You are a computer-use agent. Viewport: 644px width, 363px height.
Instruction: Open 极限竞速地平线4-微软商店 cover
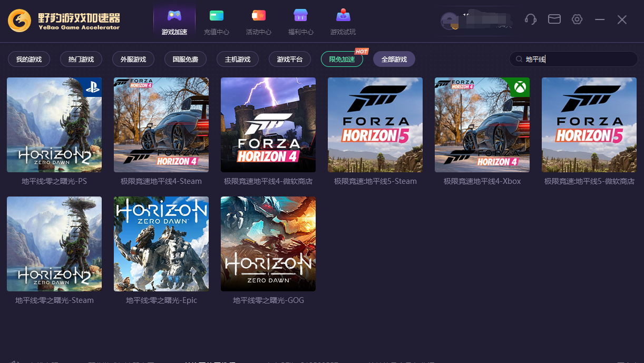coord(268,125)
